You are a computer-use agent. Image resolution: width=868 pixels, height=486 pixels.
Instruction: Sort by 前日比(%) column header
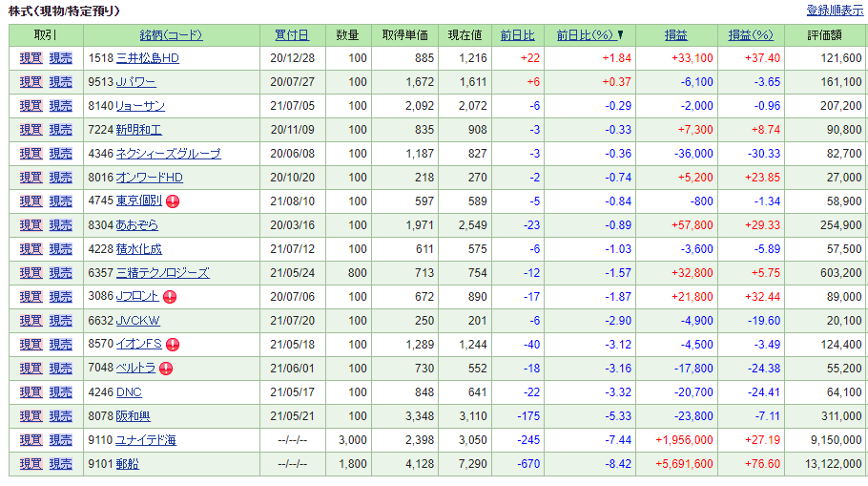click(x=586, y=35)
